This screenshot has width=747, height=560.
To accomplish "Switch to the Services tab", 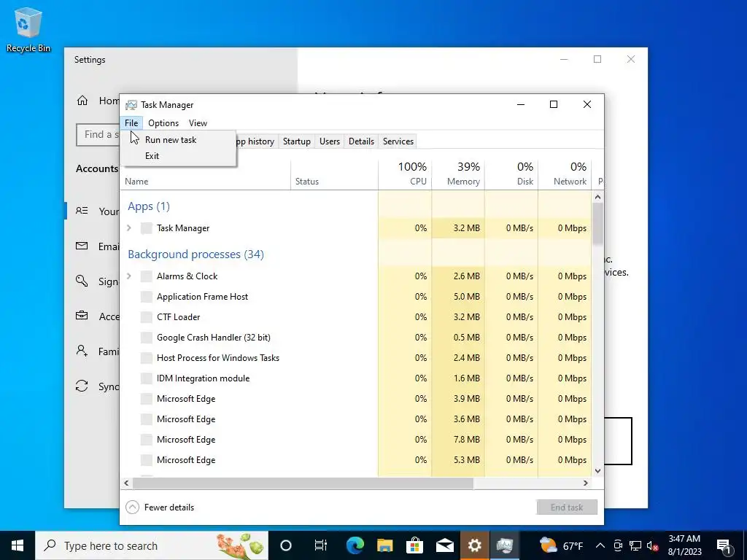I will [398, 141].
